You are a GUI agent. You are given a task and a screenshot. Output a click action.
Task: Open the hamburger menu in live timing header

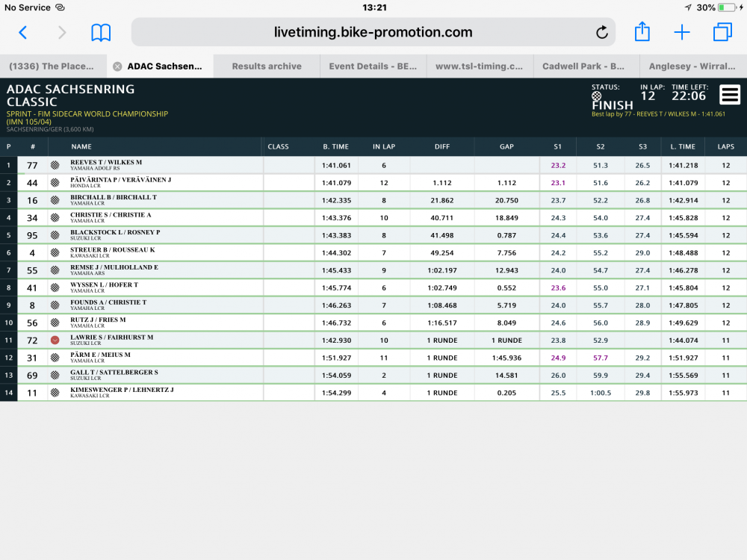click(729, 94)
